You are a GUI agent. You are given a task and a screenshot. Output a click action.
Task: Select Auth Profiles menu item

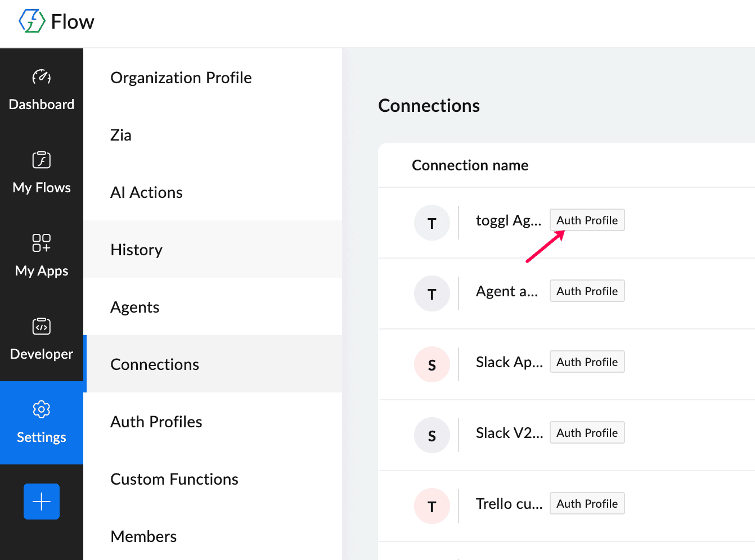[x=156, y=422]
